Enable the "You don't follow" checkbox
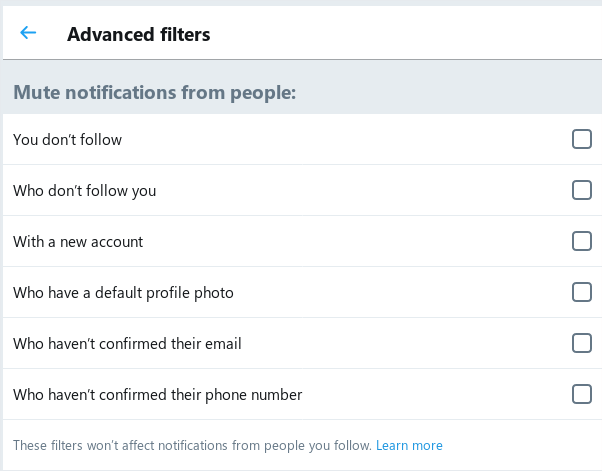The image size is (602, 471). coord(582,139)
